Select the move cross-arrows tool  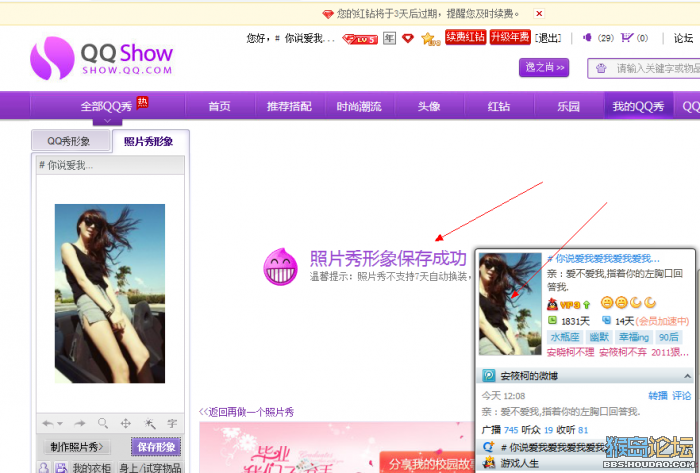click(x=125, y=423)
